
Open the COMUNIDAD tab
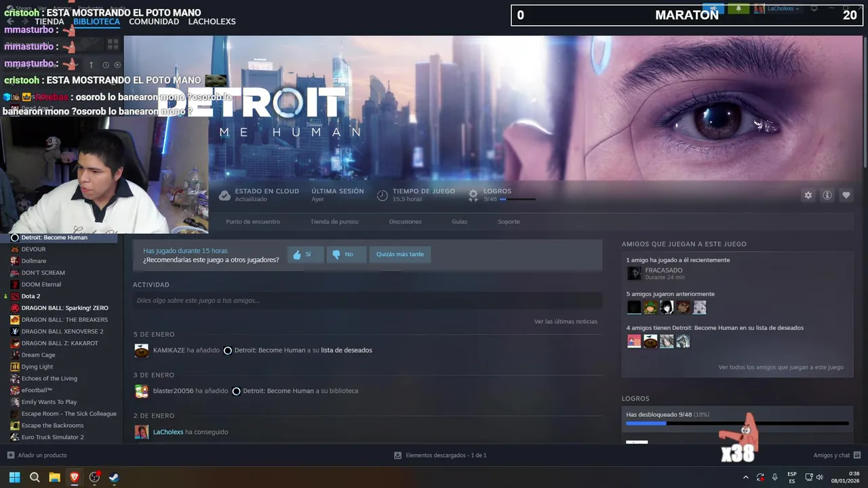(x=154, y=22)
